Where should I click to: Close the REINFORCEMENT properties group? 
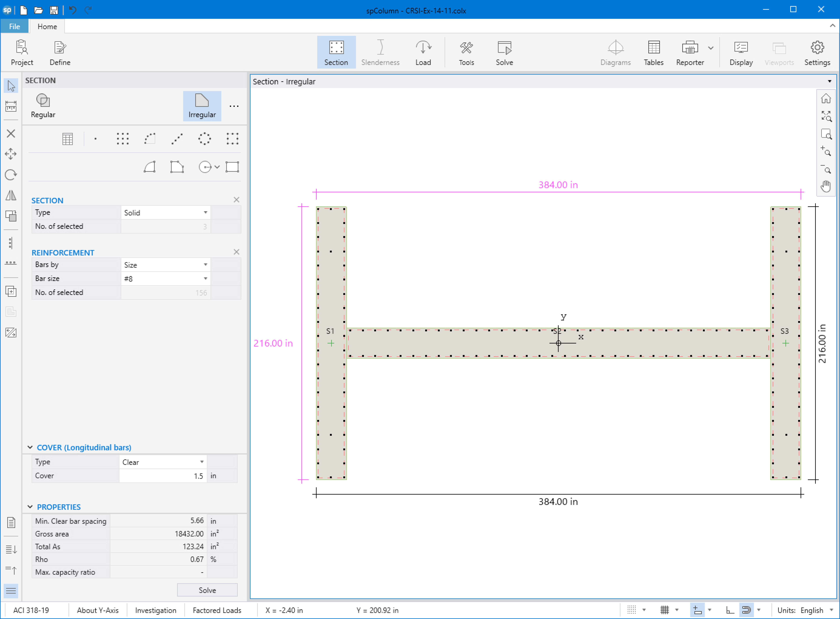click(236, 252)
